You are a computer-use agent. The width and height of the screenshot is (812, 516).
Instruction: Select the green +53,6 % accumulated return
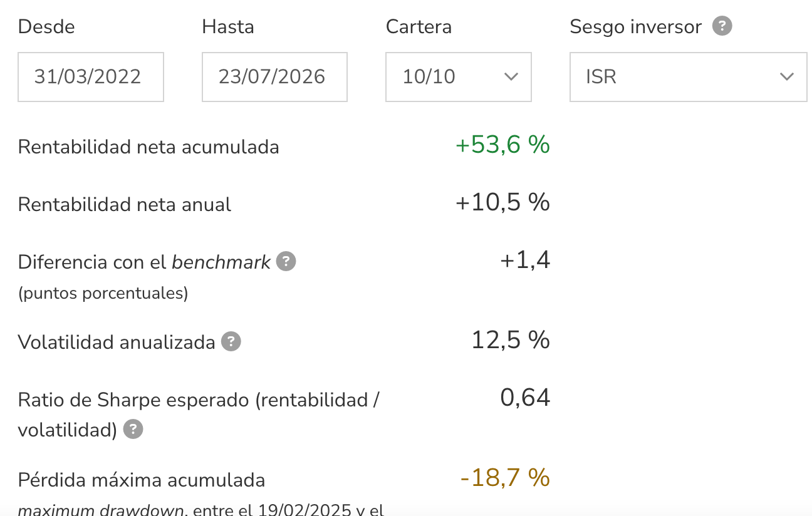pyautogui.click(x=502, y=145)
